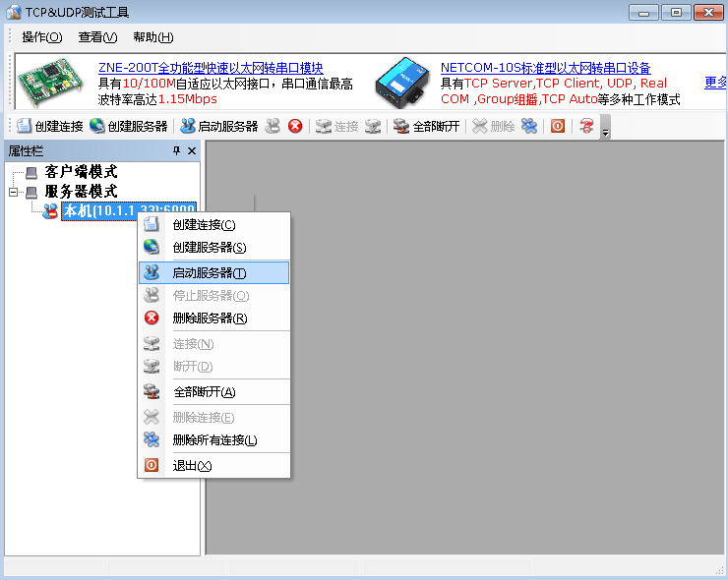Choose 删除连接(E) in the context menu

(x=213, y=418)
